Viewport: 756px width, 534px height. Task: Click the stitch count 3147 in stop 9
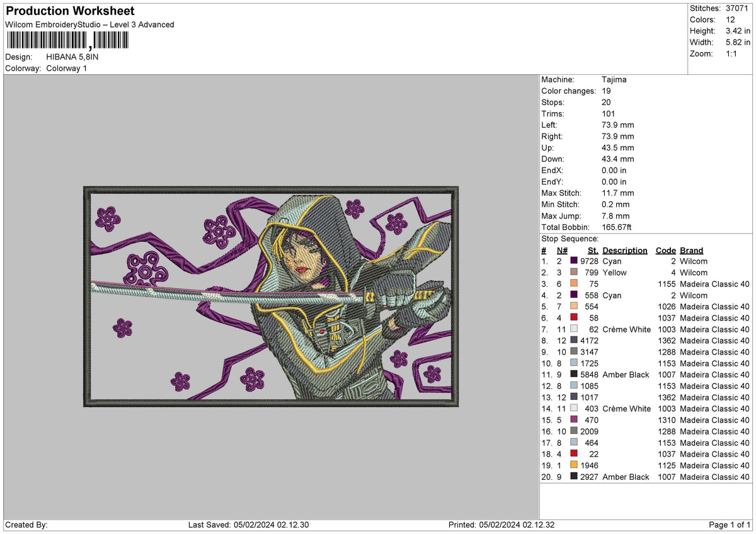589,351
